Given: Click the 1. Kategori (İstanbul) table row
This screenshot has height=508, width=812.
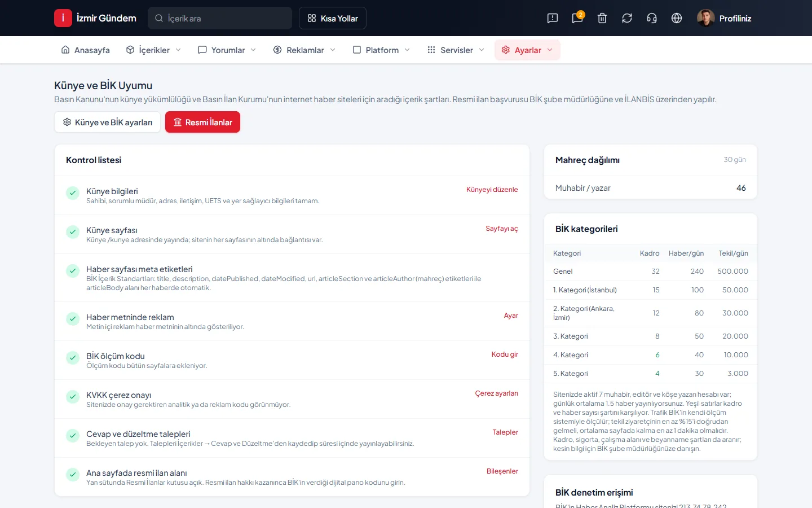Looking at the screenshot, I should click(651, 290).
